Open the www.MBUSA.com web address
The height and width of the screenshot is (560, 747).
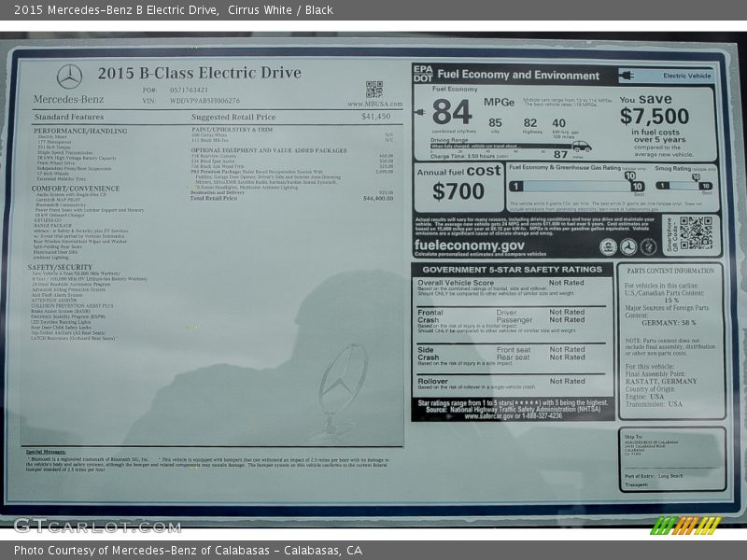click(375, 104)
